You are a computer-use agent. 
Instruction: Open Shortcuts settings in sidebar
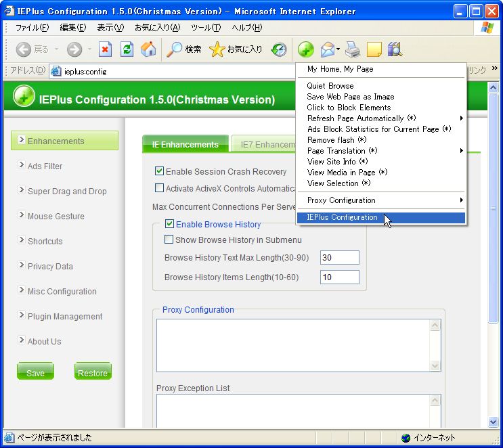pyautogui.click(x=45, y=241)
